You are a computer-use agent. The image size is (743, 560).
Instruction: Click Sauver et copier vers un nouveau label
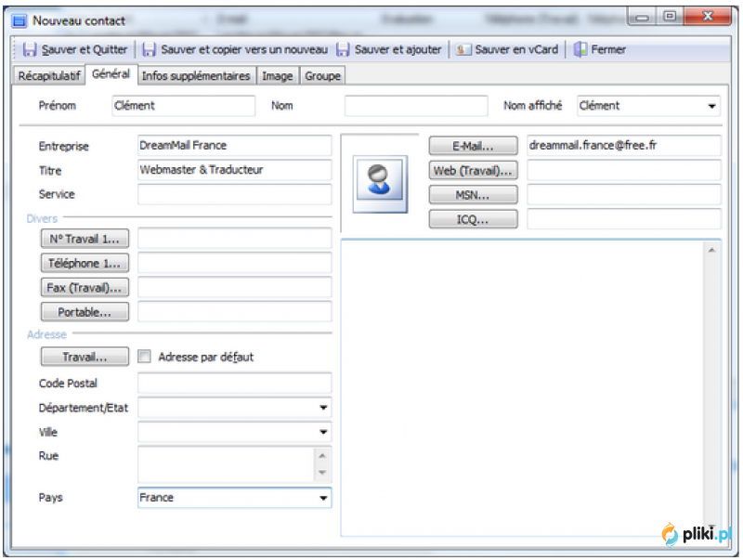[244, 49]
